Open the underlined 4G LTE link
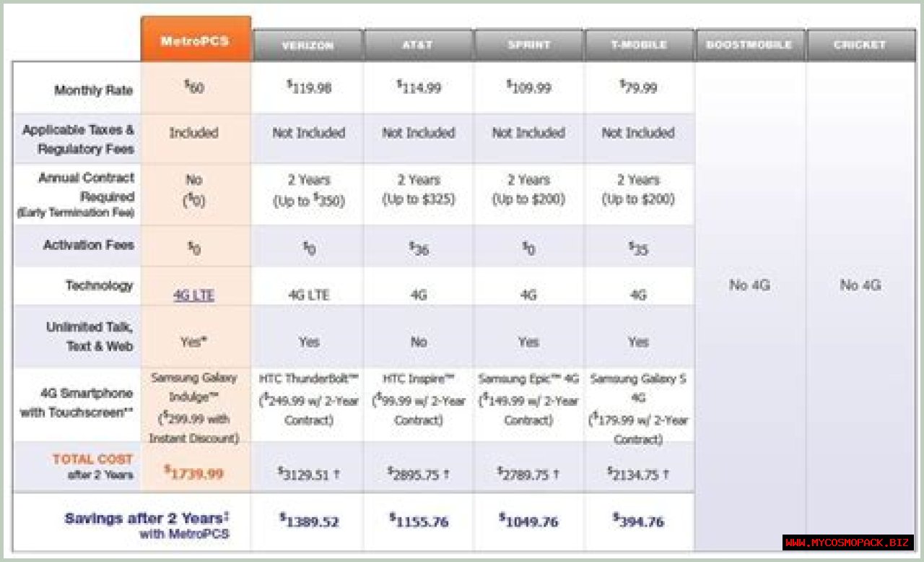Image resolution: width=924 pixels, height=562 pixels. click(193, 295)
